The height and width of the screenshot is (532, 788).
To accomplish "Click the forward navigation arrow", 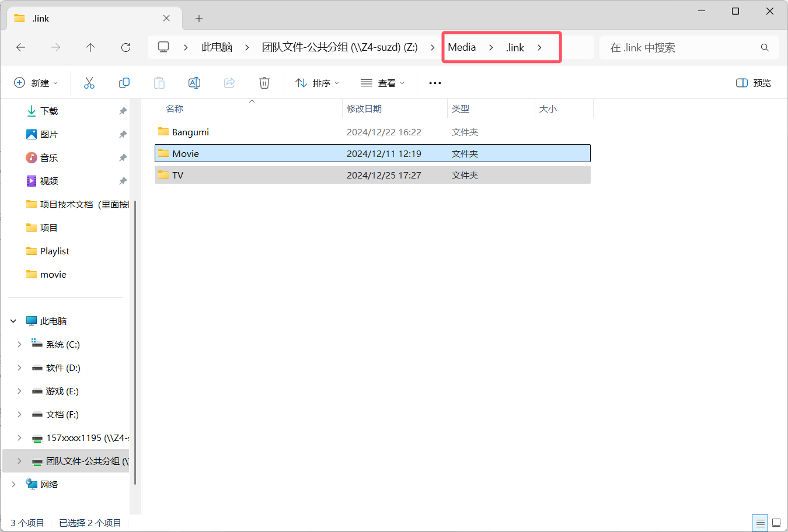I will click(55, 47).
